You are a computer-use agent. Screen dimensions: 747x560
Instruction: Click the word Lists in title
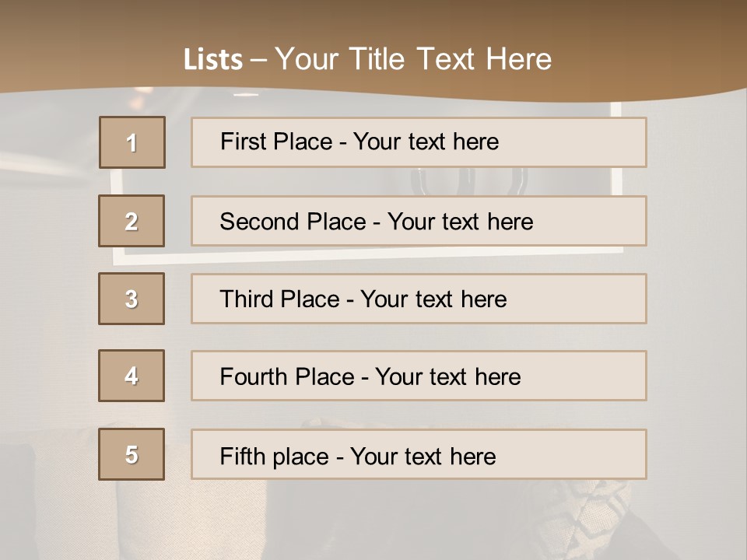click(x=213, y=60)
